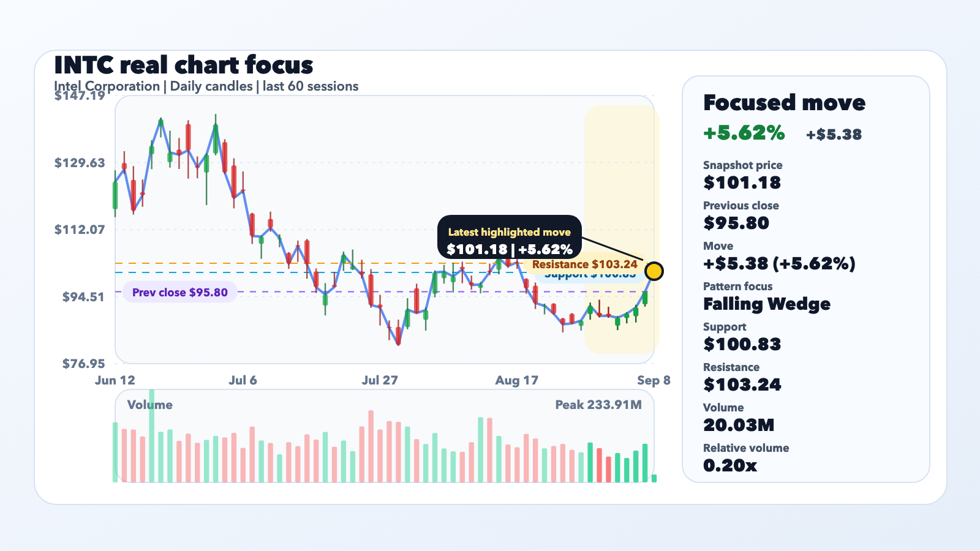Click the Prev close $95.80 label
The height and width of the screenshot is (551, 980).
pos(179,292)
